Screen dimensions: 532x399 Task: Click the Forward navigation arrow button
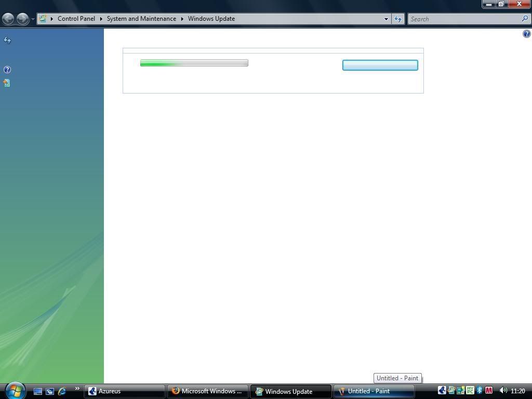click(x=23, y=19)
